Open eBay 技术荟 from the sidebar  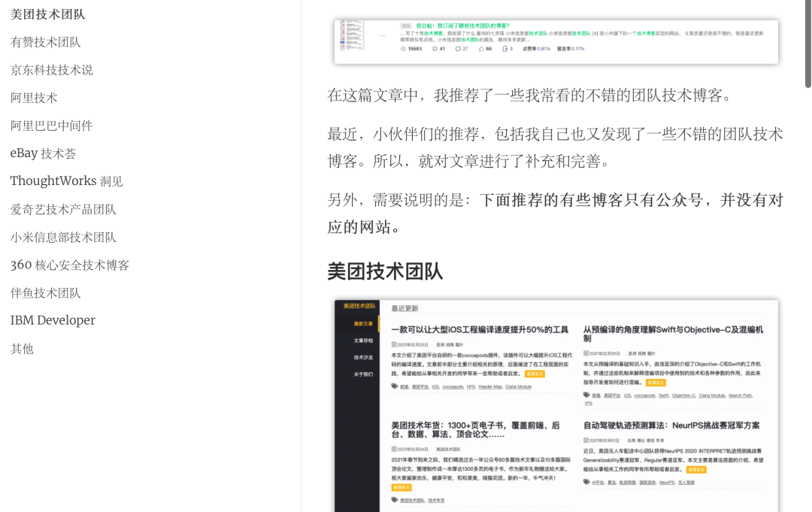click(x=43, y=153)
